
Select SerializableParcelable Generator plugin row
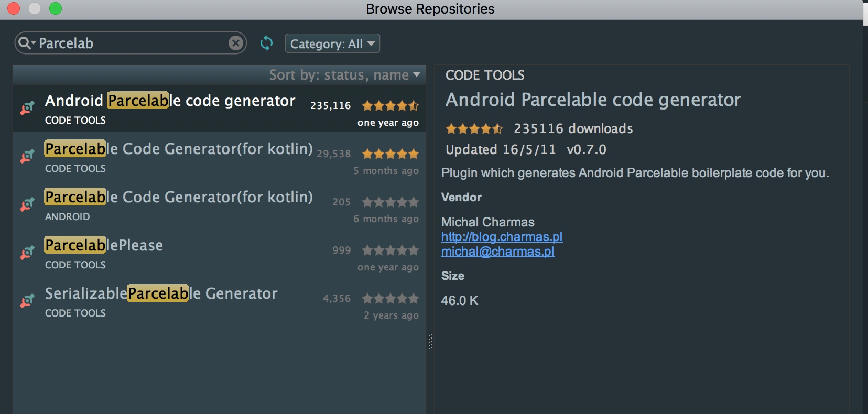tap(219, 301)
